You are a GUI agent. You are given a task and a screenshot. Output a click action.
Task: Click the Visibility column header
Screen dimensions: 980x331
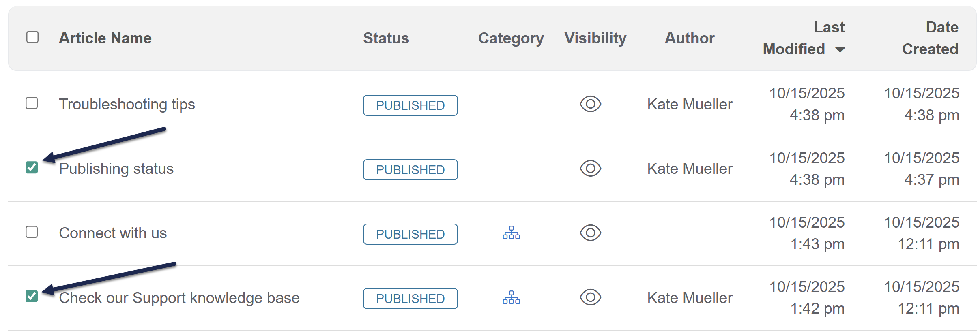[x=595, y=38]
